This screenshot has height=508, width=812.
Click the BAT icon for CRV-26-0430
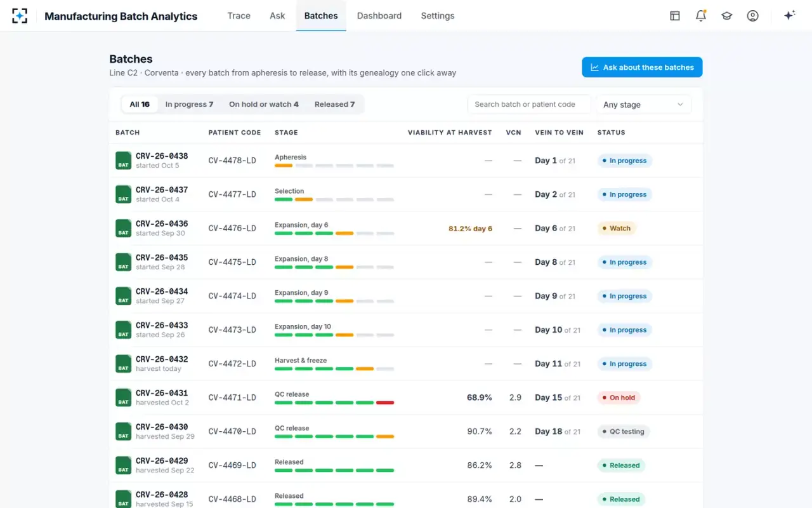123,431
